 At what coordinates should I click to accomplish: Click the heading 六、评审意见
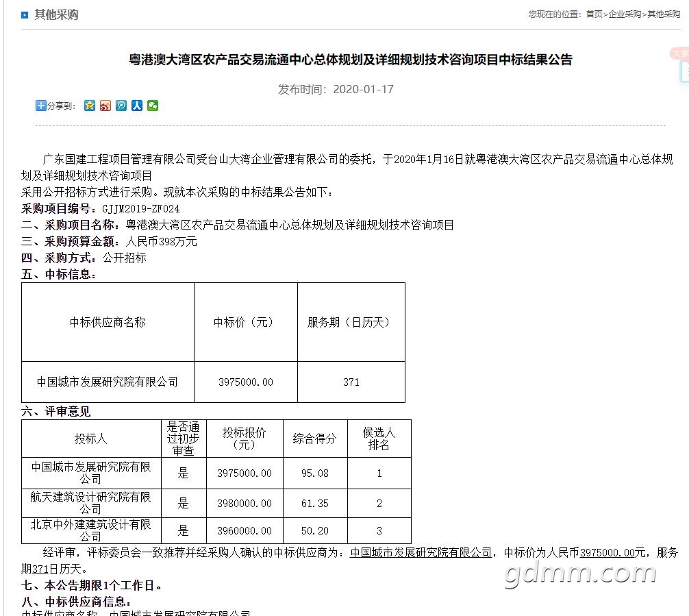tap(55, 412)
